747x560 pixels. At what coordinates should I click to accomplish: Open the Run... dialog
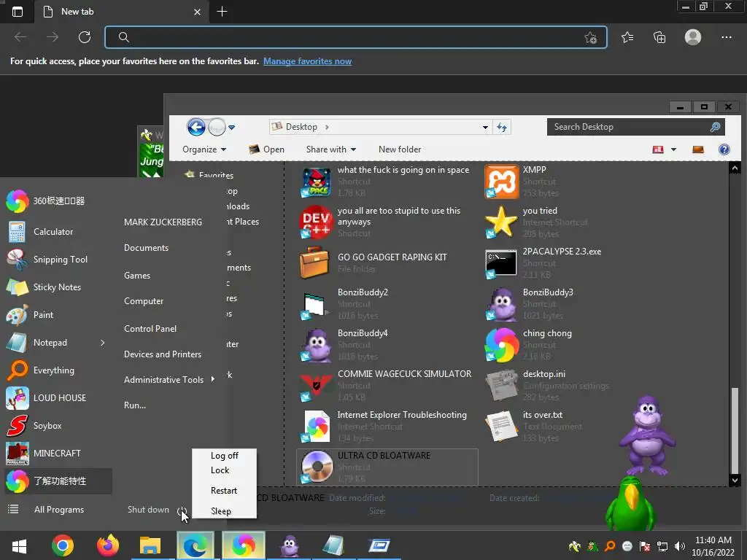click(x=135, y=405)
